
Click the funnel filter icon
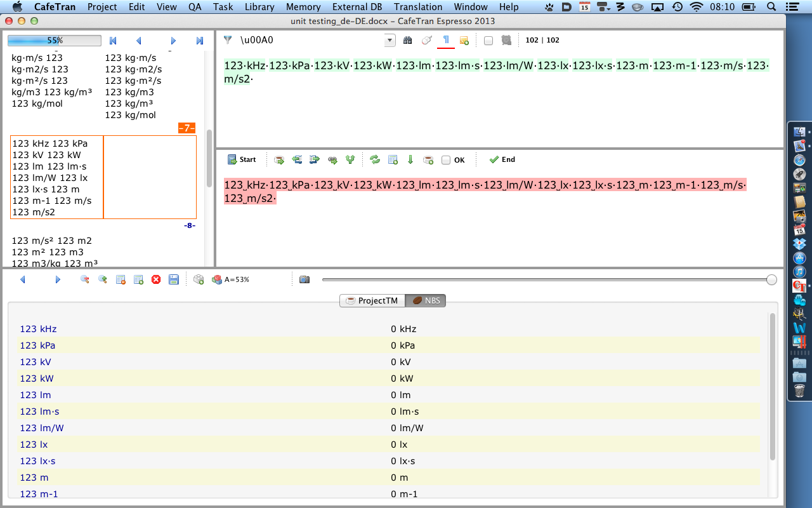point(228,40)
